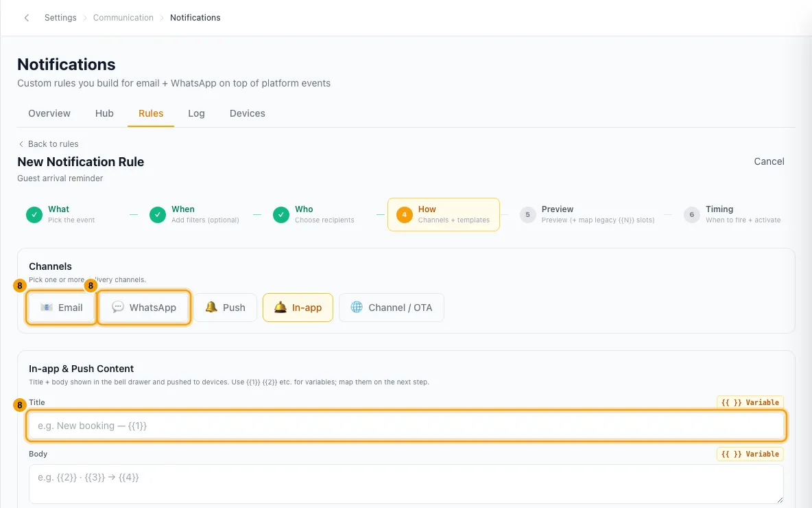812x508 pixels.
Task: Disable the In-app channel
Action: tap(298, 308)
